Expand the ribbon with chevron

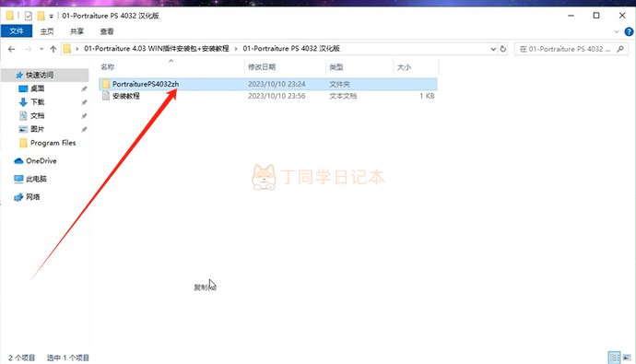[617, 31]
